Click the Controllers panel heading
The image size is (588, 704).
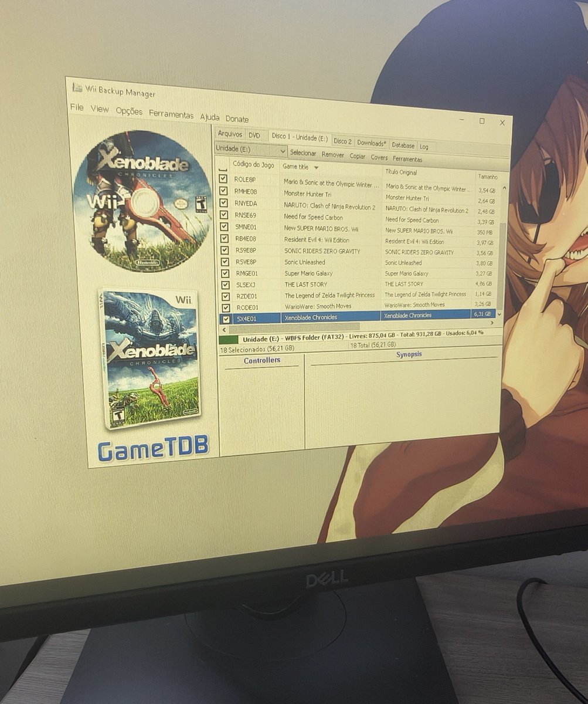(x=262, y=360)
